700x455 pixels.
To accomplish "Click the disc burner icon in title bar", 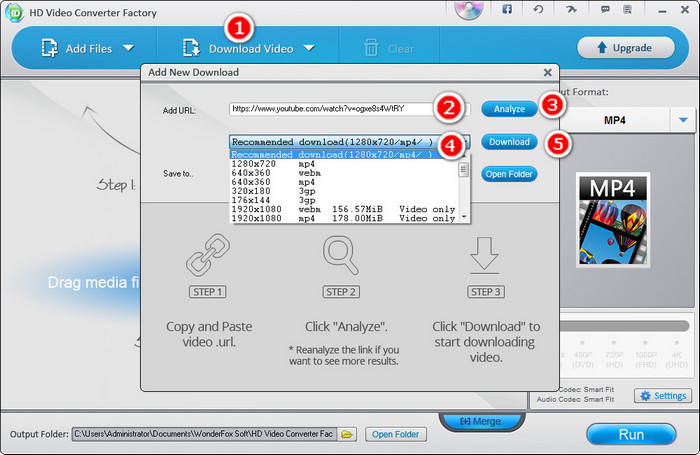I will [469, 9].
